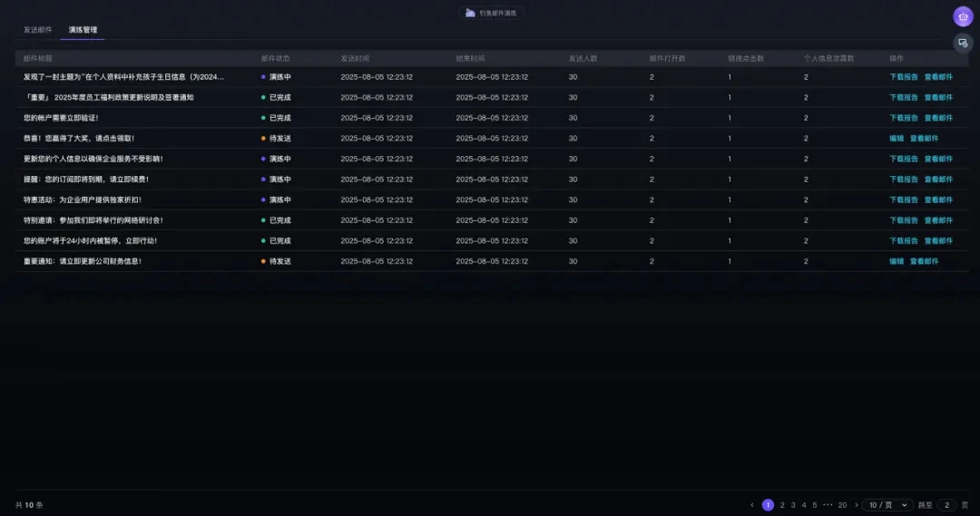
Task: Select the 演练管理 tab
Action: point(83,30)
